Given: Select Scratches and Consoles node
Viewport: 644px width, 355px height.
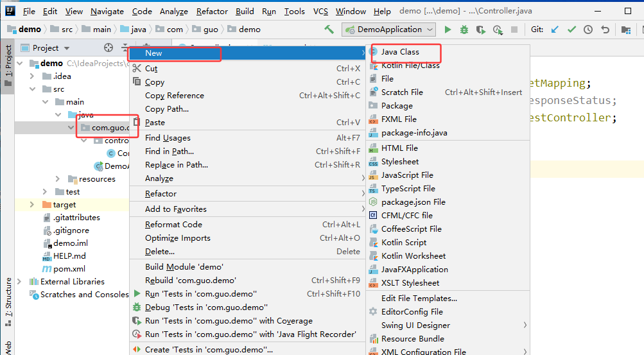Looking at the screenshot, I should pos(79,294).
